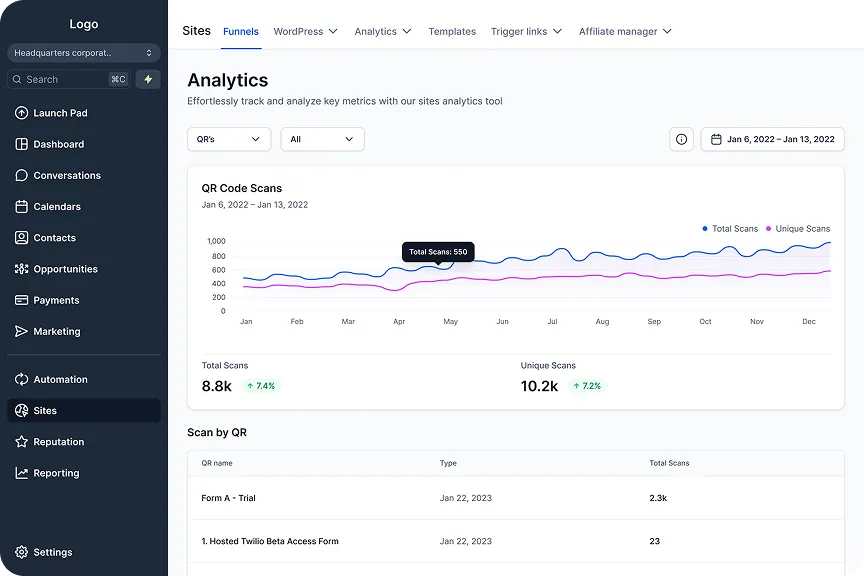Click the Reporting chart icon
The image size is (864, 576).
click(x=21, y=473)
